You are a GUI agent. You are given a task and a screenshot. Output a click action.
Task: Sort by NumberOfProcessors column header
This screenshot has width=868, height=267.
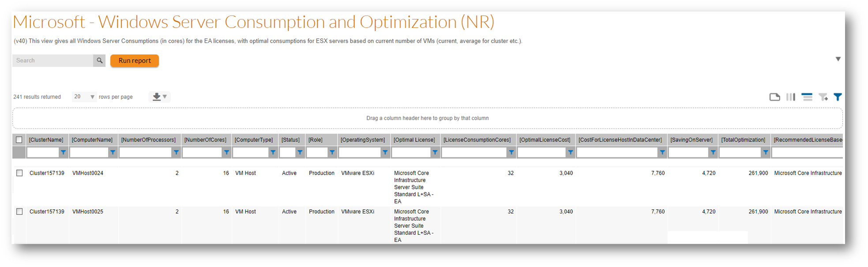pyautogui.click(x=150, y=140)
